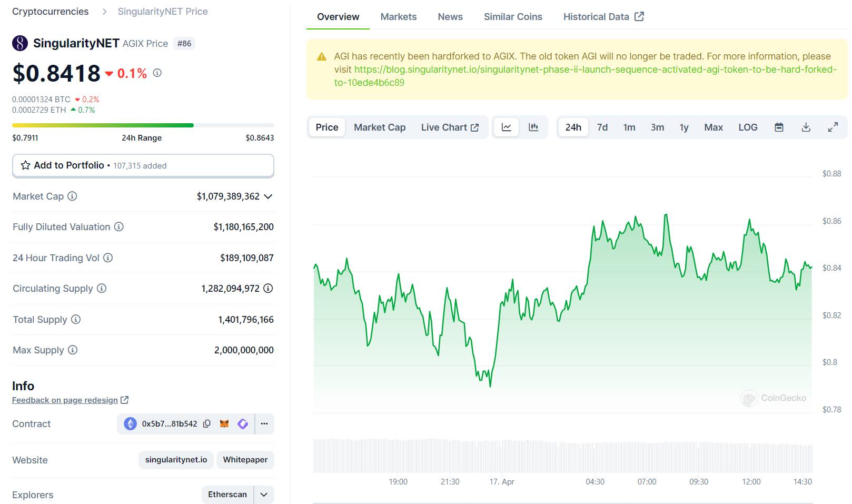Click the $0.8643 range high value
The image size is (852, 504).
click(x=260, y=137)
